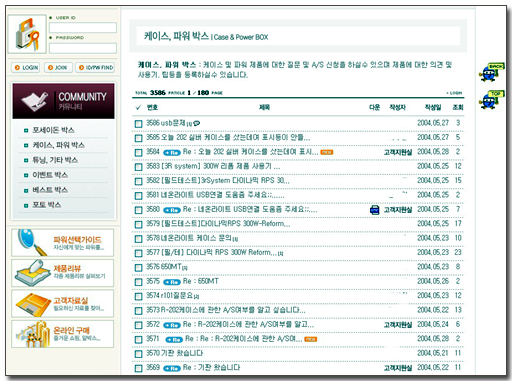Open the 온라인 구매 banner
This screenshot has height=381, width=512.
pos(62,334)
